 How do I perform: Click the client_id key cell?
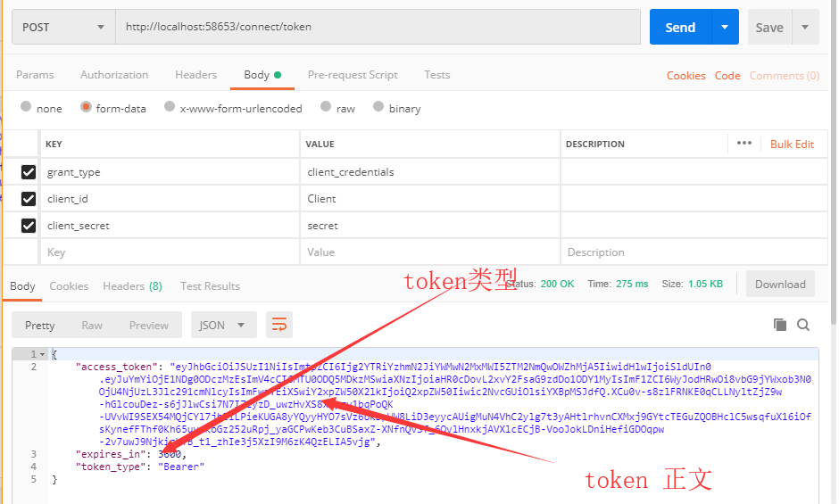point(170,199)
